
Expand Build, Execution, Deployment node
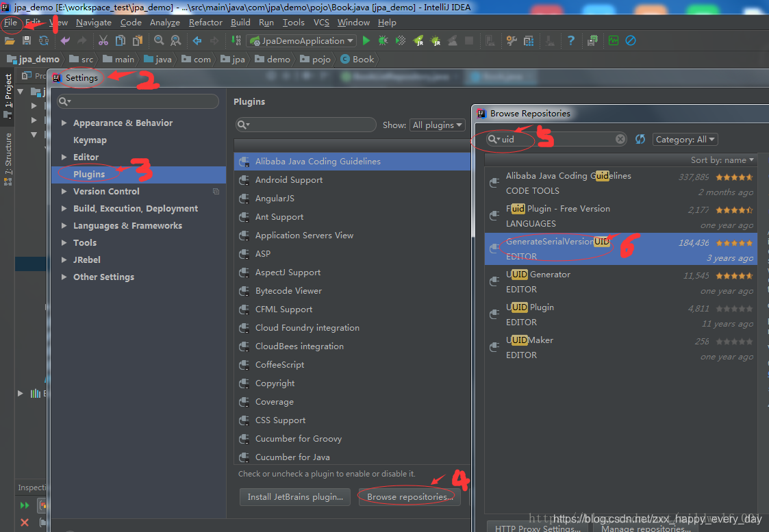pyautogui.click(x=64, y=208)
